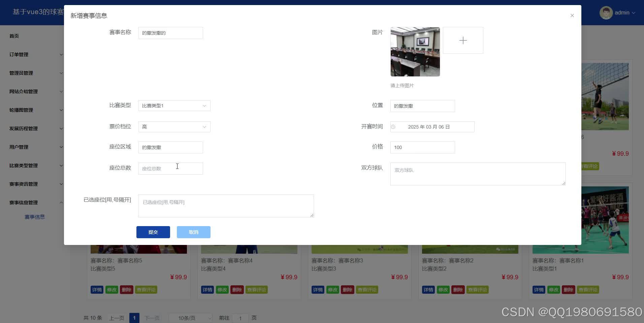Select the 赛事信息 submenu item
The image size is (644, 323).
[35, 217]
